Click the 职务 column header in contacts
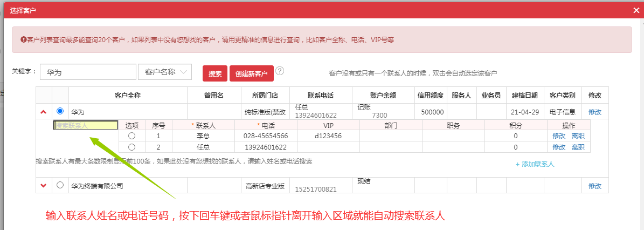Screen dimensions: 644x230 (453, 125)
